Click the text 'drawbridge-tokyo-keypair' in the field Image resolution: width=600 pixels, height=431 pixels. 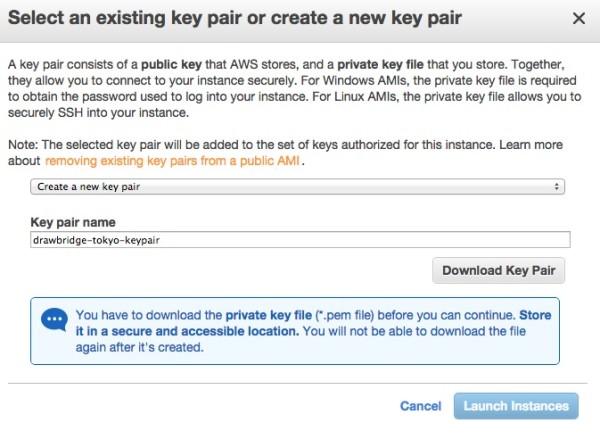[x=96, y=240]
